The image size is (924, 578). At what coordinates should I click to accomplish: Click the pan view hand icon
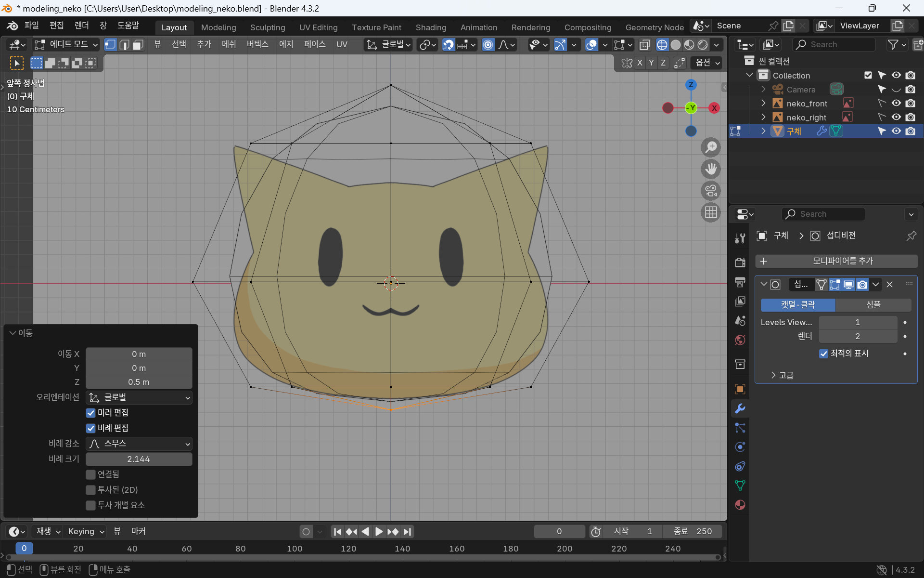pyautogui.click(x=711, y=169)
